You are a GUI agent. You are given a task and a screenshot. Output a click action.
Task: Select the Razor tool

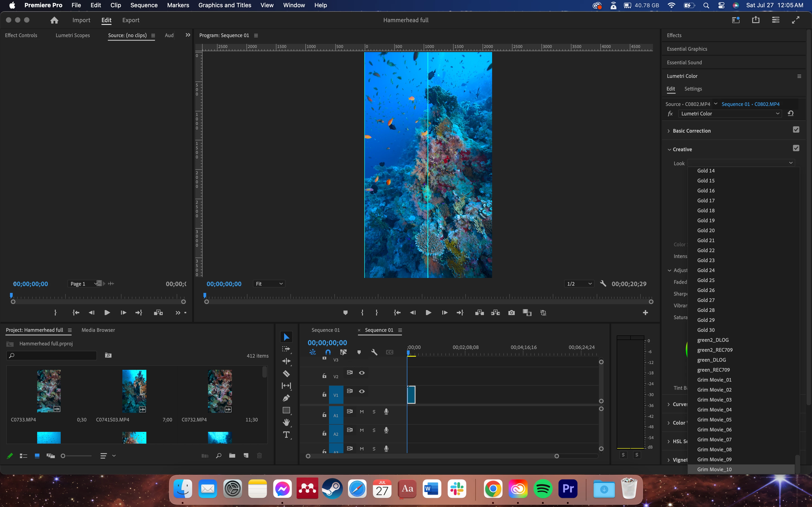pyautogui.click(x=286, y=373)
